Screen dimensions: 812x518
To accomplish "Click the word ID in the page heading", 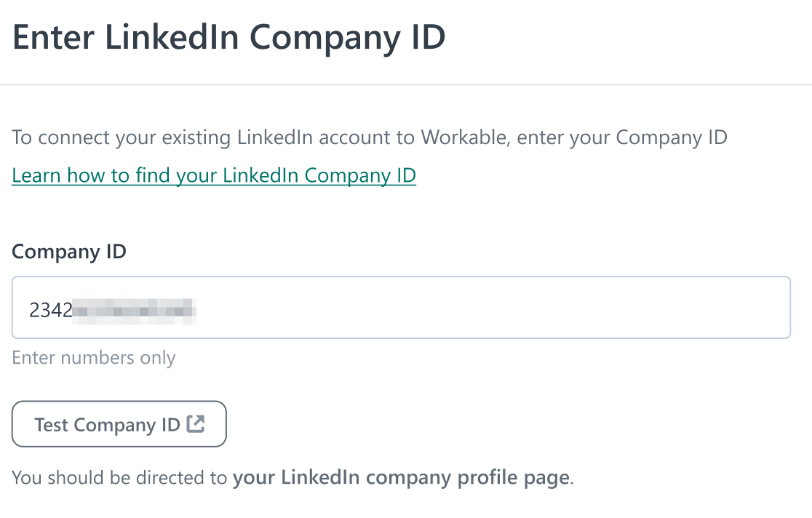I will [429, 37].
